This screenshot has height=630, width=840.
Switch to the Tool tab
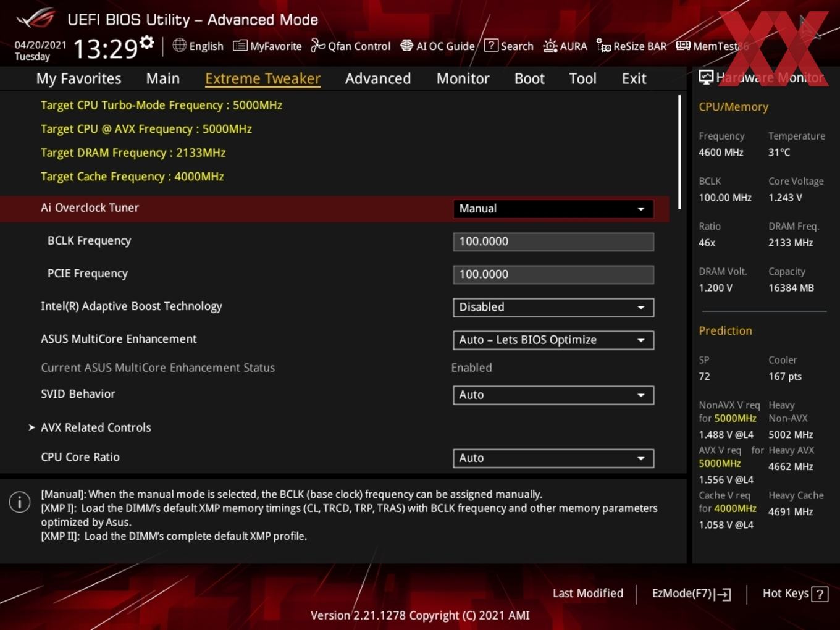pos(582,78)
